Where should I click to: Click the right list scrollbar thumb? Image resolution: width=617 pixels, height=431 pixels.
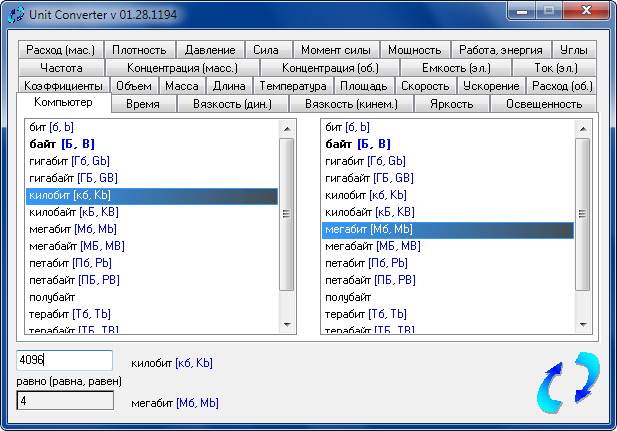(581, 212)
